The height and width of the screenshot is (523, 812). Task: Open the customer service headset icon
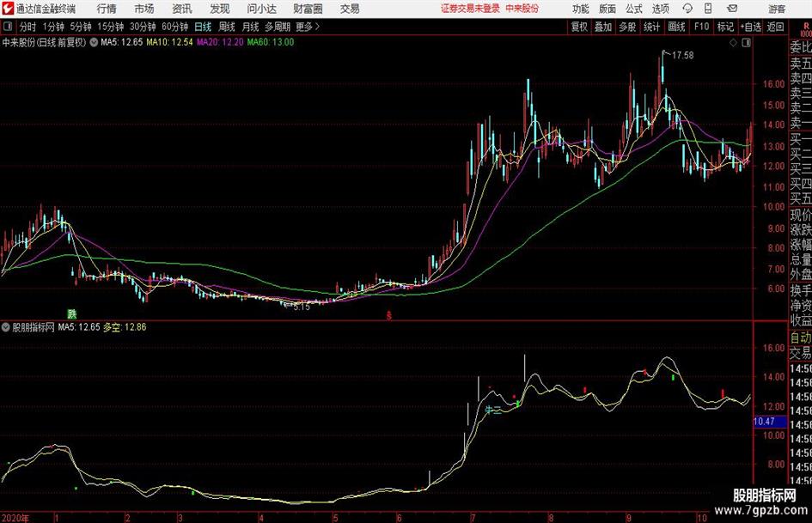[687, 9]
